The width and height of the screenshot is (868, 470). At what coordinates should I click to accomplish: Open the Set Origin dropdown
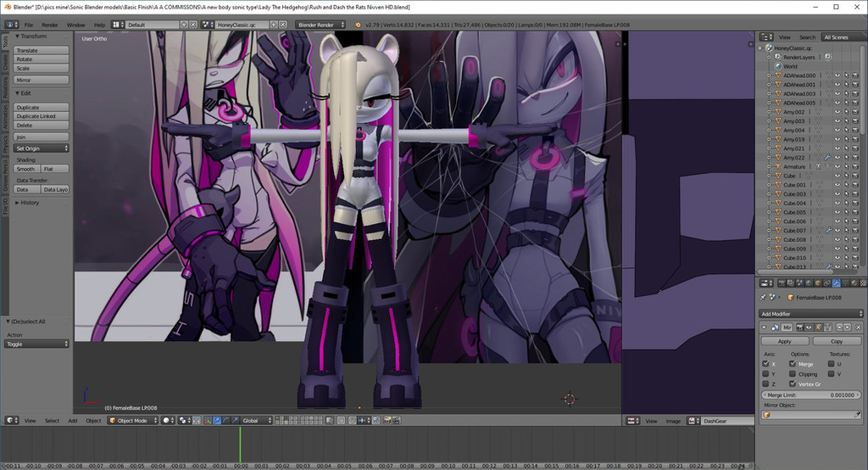coord(42,148)
